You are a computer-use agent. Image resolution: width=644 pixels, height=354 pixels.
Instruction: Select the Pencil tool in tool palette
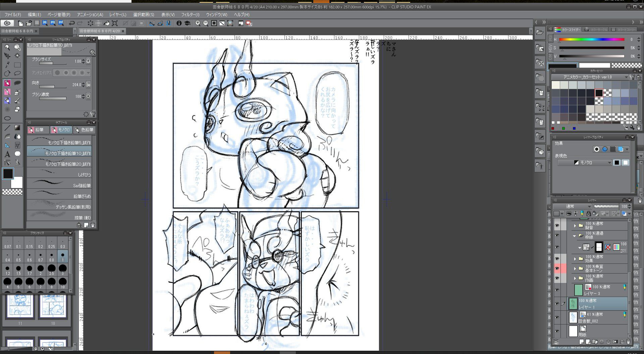(x=7, y=83)
